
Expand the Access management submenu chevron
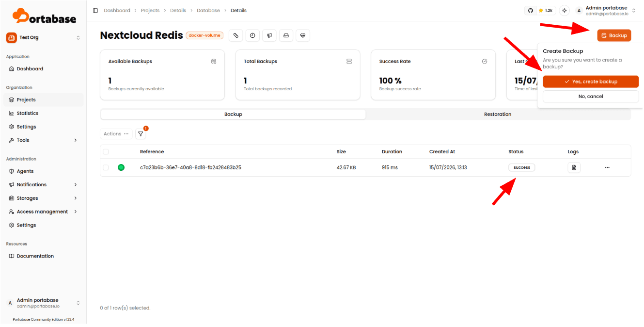point(75,212)
